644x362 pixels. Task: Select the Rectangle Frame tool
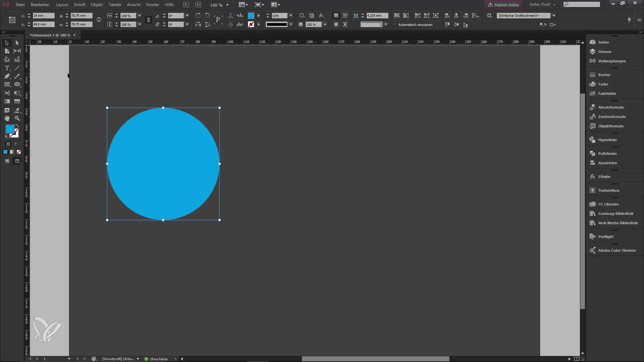pos(7,84)
